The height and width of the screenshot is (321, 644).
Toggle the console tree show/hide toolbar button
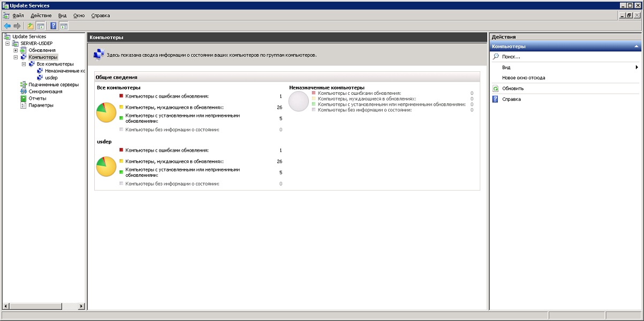tap(40, 26)
